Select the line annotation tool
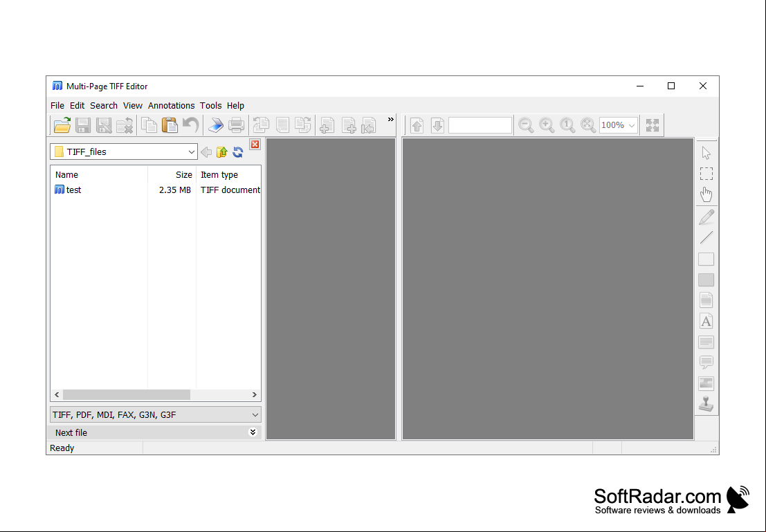 706,237
